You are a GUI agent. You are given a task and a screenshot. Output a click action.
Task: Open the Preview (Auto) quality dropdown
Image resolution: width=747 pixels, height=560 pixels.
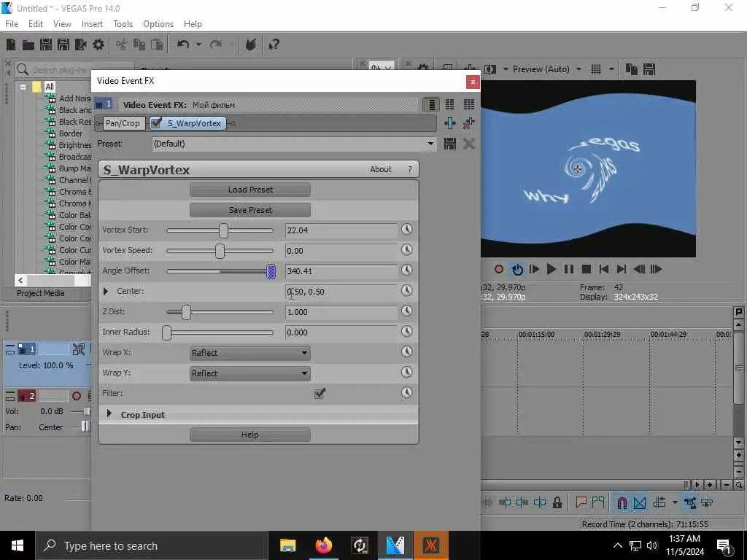pyautogui.click(x=578, y=69)
